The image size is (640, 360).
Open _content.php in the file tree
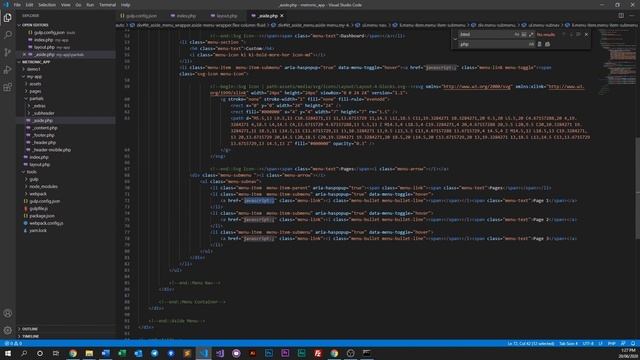(x=66, y=128)
